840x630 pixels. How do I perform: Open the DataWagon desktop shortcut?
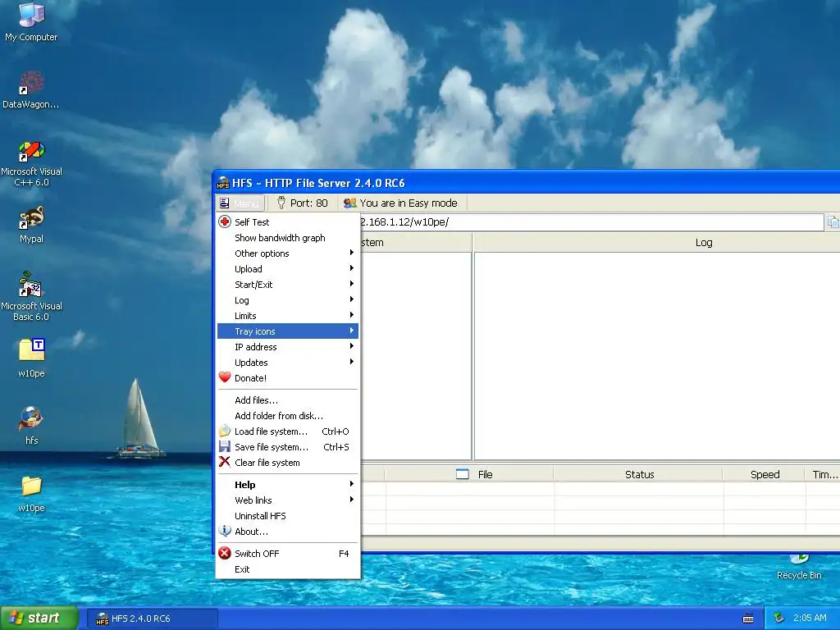click(x=31, y=89)
